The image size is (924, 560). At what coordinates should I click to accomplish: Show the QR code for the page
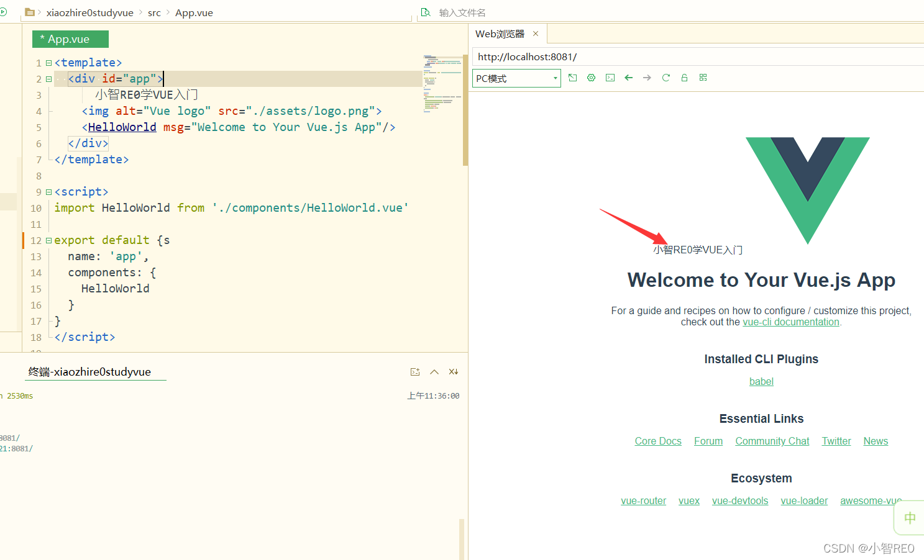703,78
